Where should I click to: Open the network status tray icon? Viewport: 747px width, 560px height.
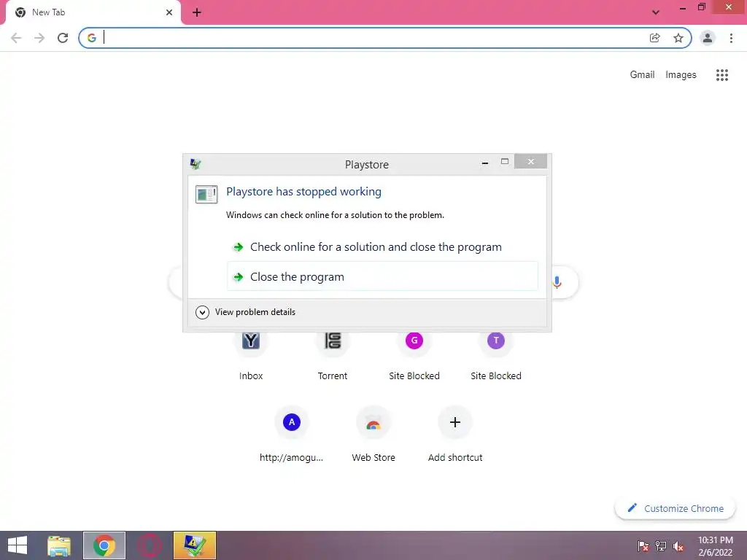tap(661, 546)
